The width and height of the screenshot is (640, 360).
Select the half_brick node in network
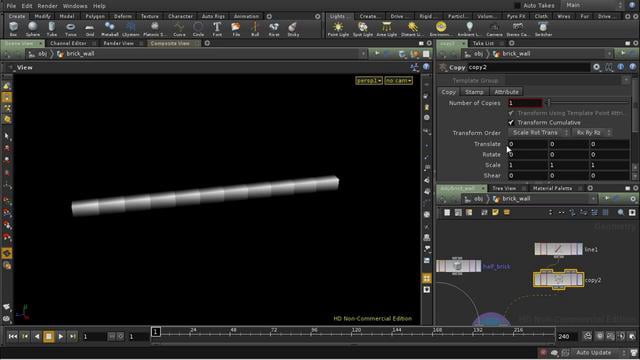(x=458, y=266)
